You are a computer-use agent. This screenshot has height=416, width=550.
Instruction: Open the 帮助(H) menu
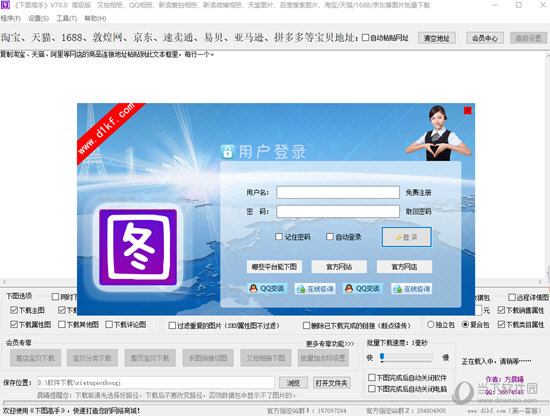click(95, 18)
